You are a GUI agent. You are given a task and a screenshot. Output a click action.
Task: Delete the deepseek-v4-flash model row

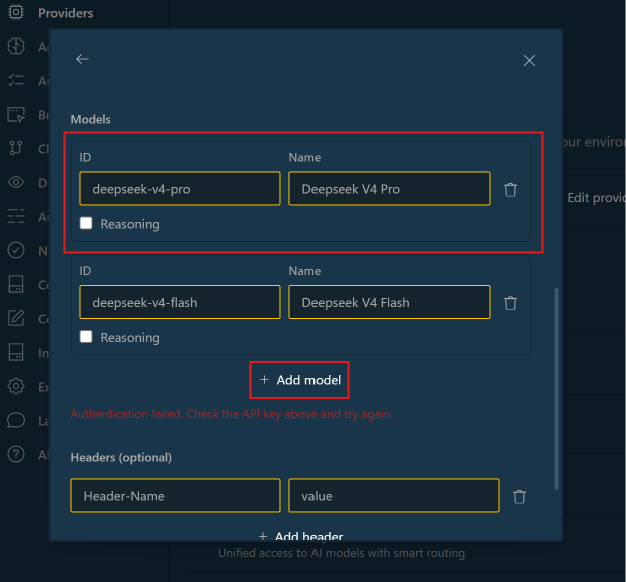(510, 303)
